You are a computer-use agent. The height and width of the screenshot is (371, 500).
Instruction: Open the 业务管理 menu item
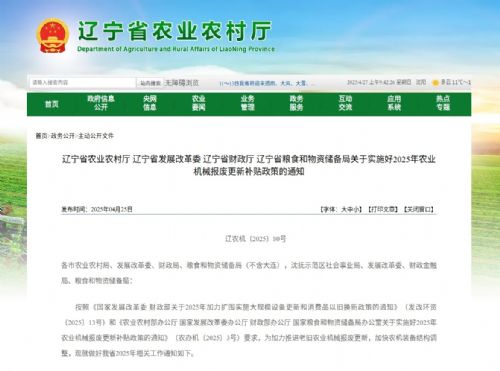(247, 103)
